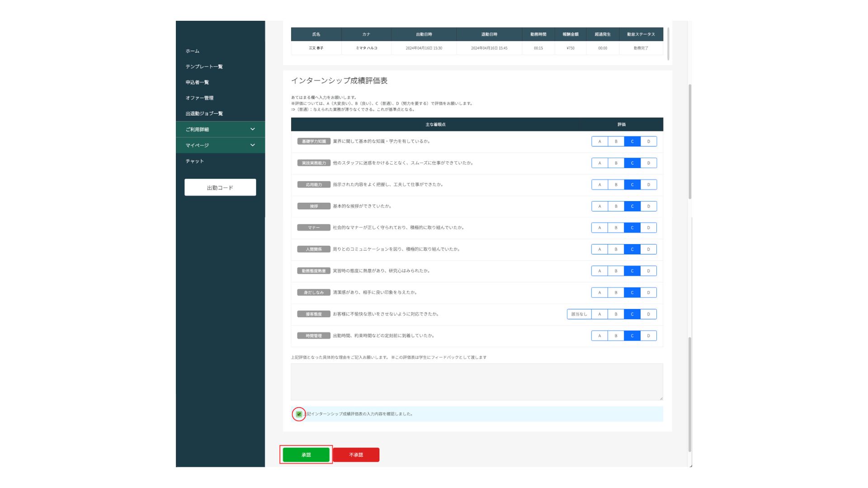
Task: Expand the マイページ chevron arrow
Action: point(252,145)
